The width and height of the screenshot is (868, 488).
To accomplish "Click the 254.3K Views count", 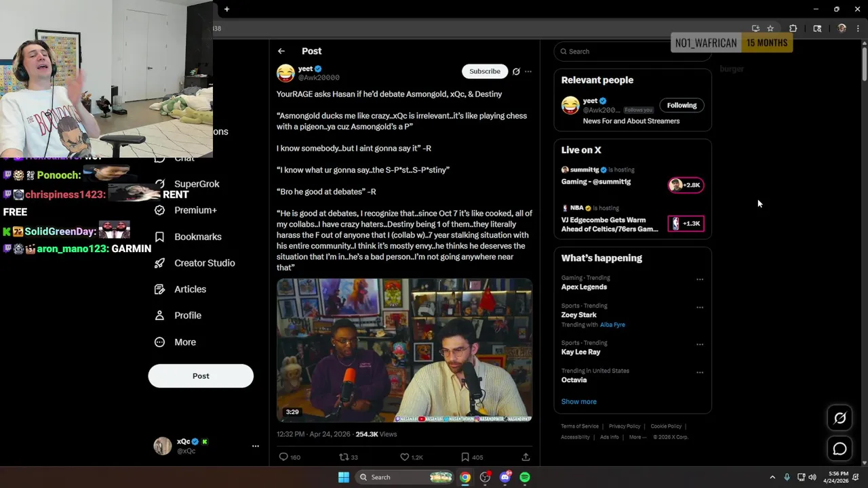I will tap(376, 434).
